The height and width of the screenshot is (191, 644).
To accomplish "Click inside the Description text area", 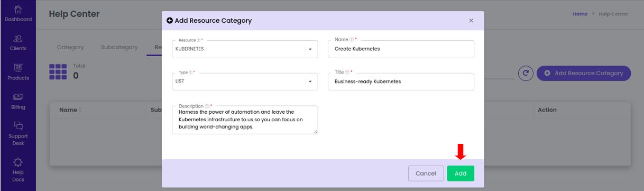I will 245,120.
